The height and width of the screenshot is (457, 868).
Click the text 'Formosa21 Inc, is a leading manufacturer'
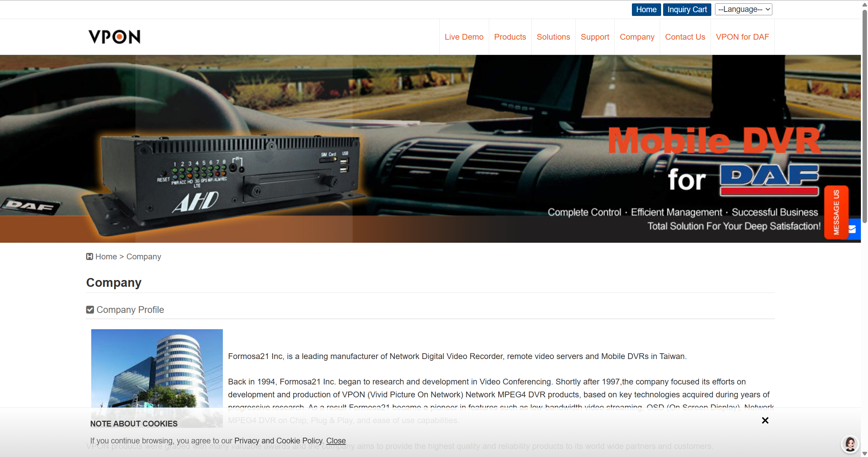pyautogui.click(x=303, y=356)
